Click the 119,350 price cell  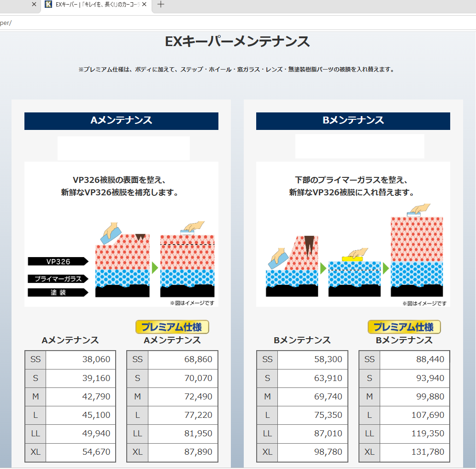pos(415,434)
